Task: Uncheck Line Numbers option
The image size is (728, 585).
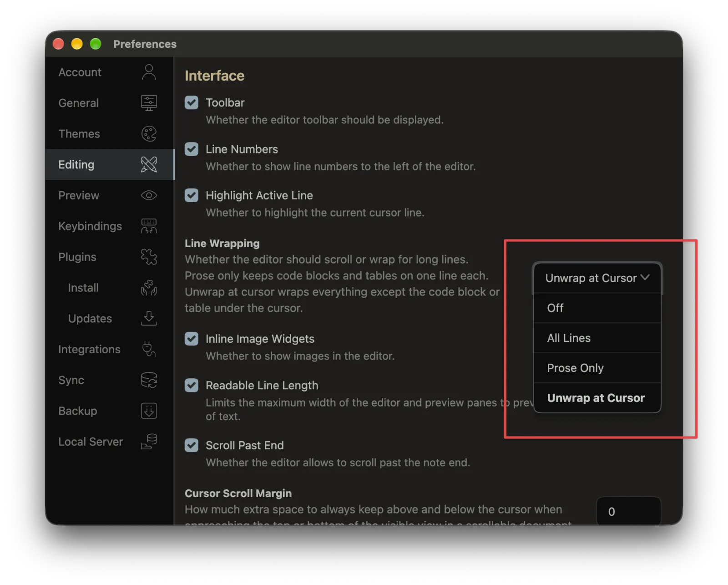Action: pos(192,149)
